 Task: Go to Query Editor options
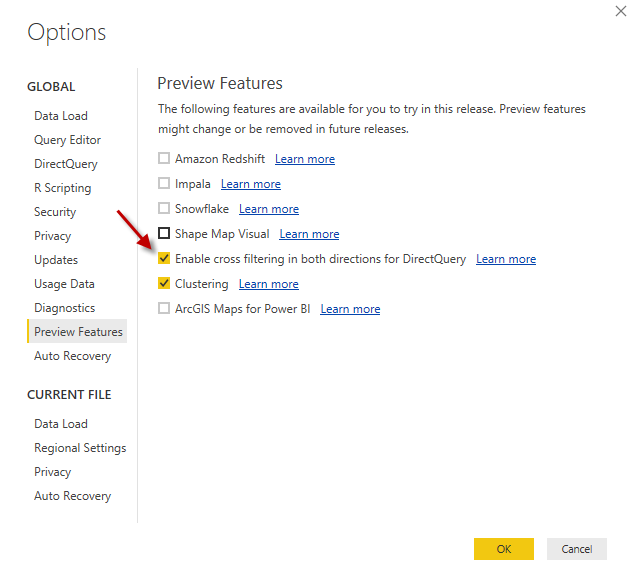pos(67,140)
